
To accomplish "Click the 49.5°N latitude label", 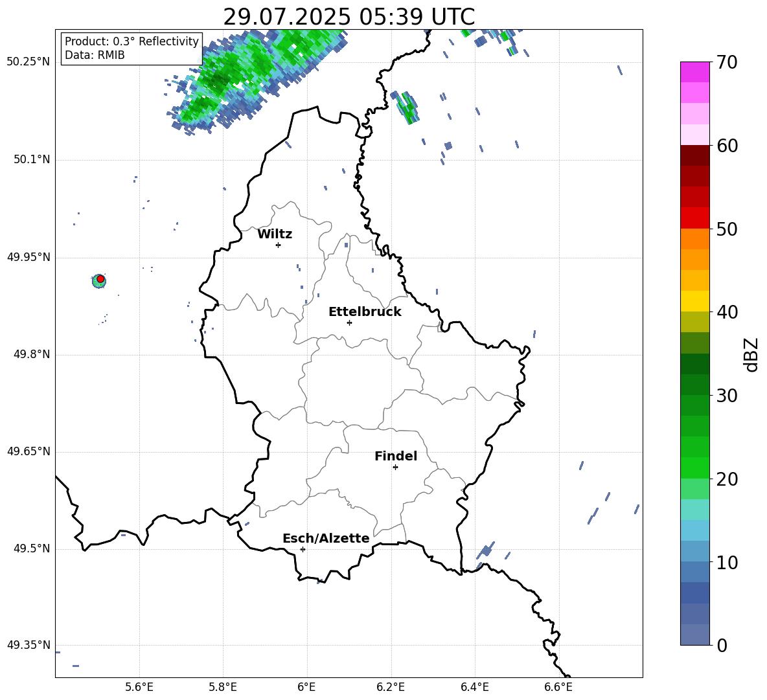I will click(x=31, y=548).
